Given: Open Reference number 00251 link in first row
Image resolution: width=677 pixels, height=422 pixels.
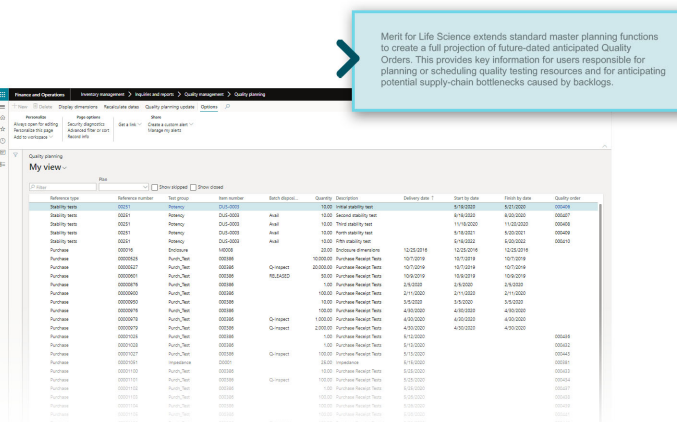Looking at the screenshot, I should (x=124, y=207).
